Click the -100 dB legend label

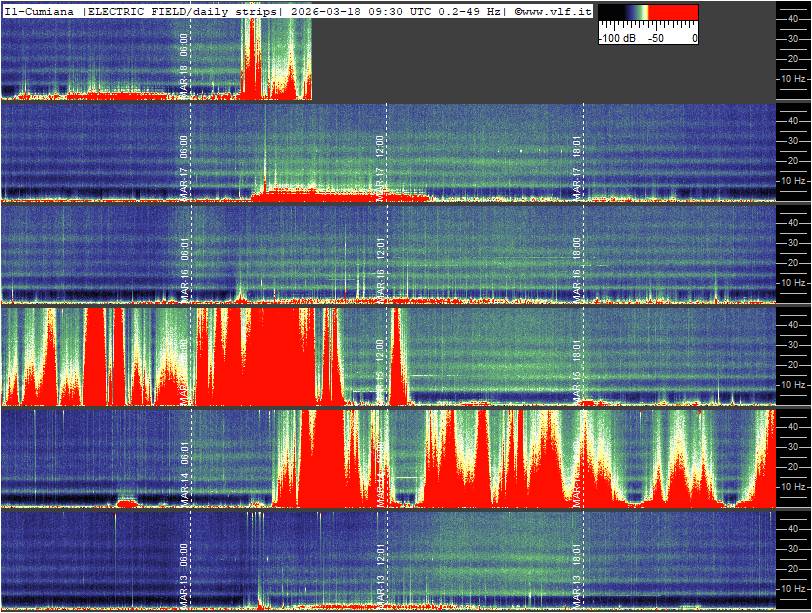pyautogui.click(x=615, y=37)
